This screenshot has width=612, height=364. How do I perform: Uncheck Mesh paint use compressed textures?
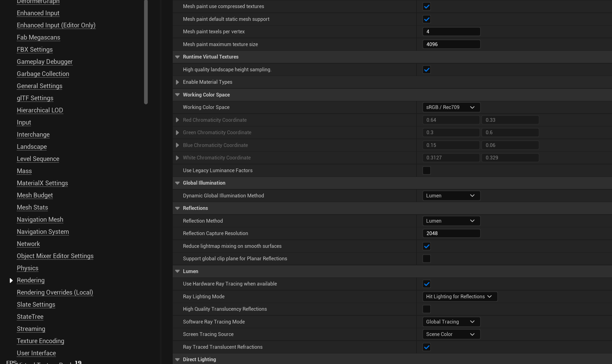pos(426,7)
